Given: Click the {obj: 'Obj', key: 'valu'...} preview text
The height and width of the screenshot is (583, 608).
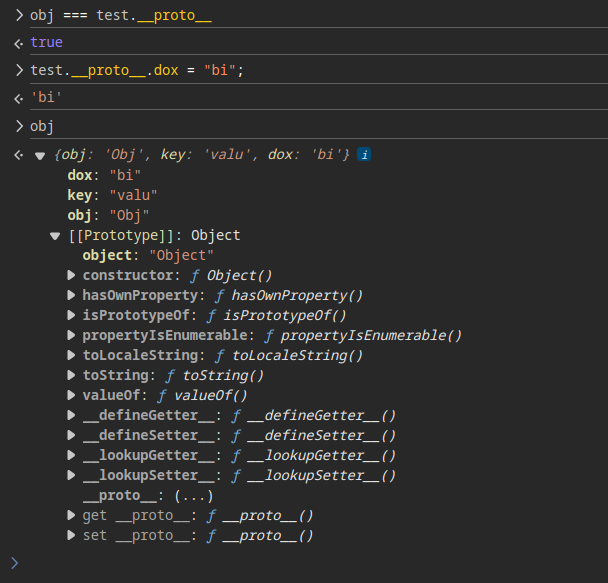Looking at the screenshot, I should (x=202, y=155).
